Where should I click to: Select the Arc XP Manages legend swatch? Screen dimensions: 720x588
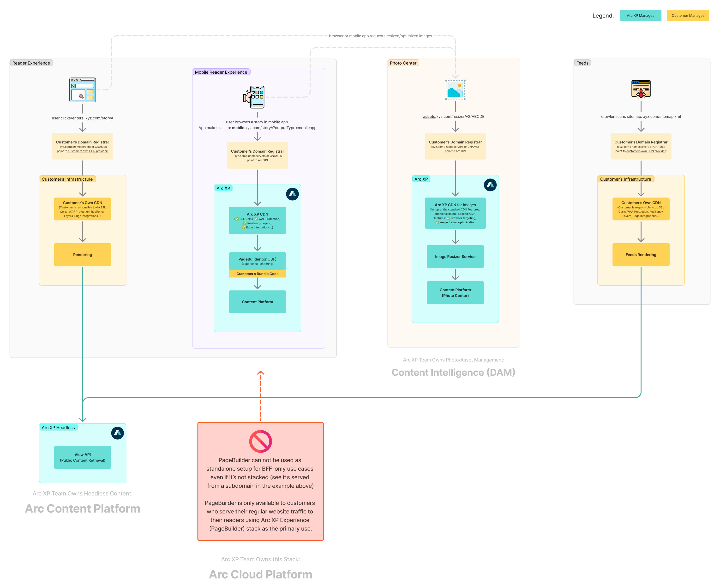tap(640, 16)
